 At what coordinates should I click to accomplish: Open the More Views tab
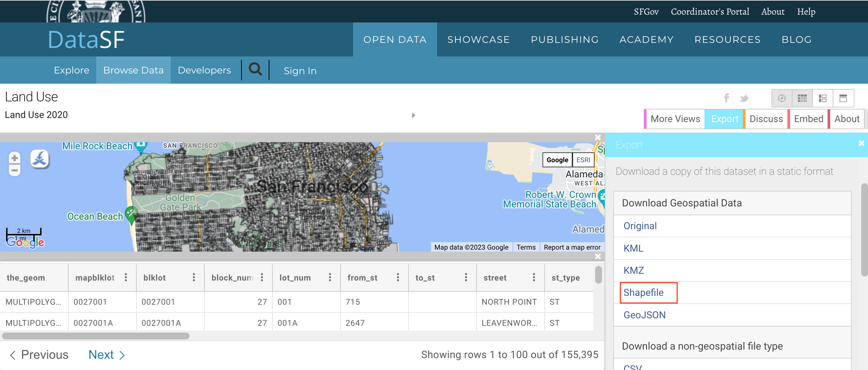(675, 119)
